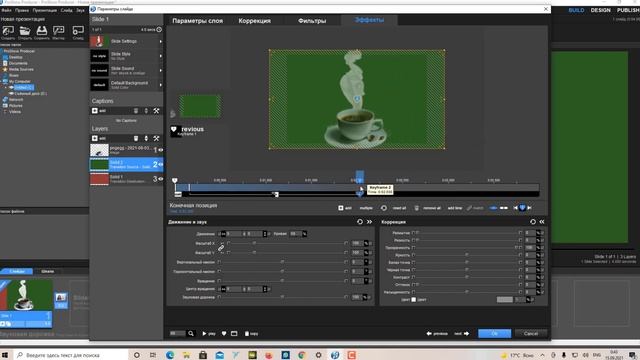Select My Computer in folder tree
Viewport: 640px width, 360px height.
pyautogui.click(x=20, y=81)
